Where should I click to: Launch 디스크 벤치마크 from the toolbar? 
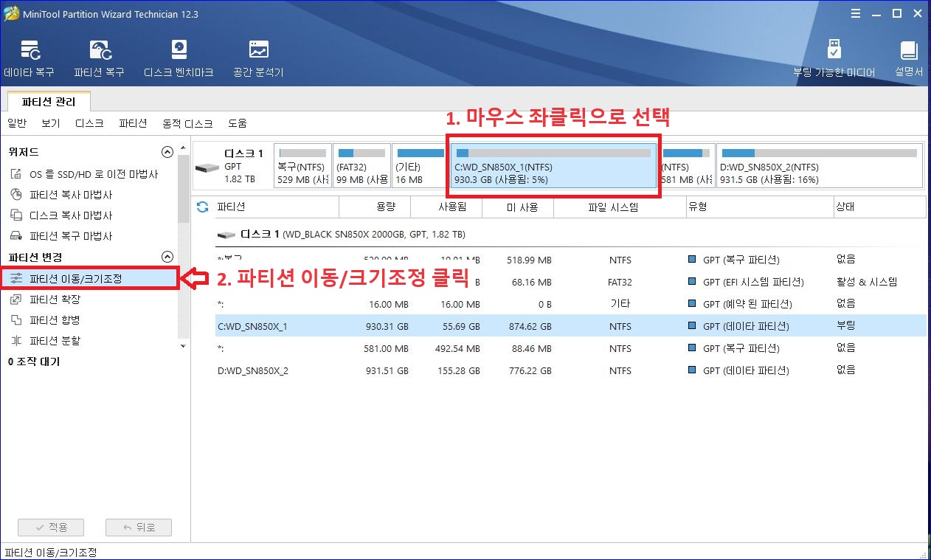(x=179, y=59)
